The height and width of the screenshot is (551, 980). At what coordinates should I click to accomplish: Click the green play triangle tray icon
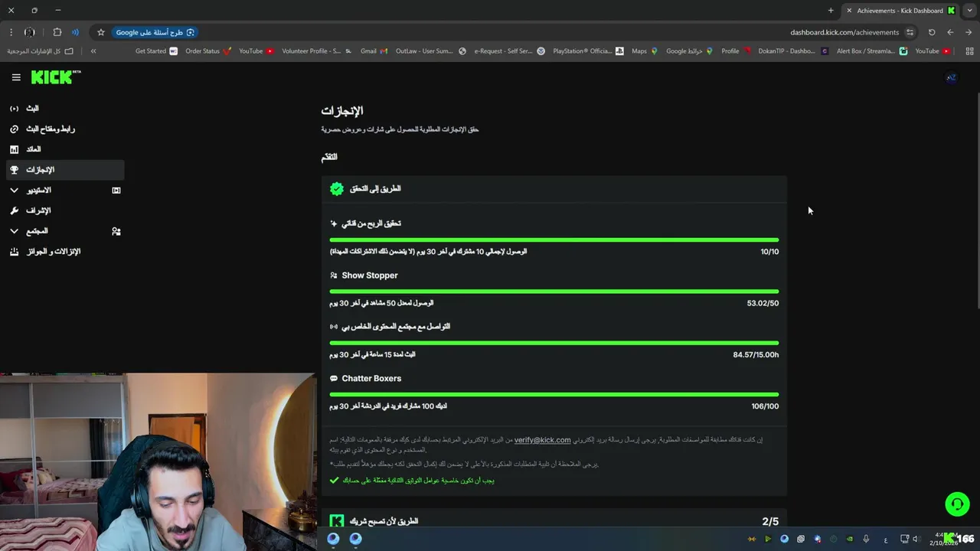click(768, 539)
